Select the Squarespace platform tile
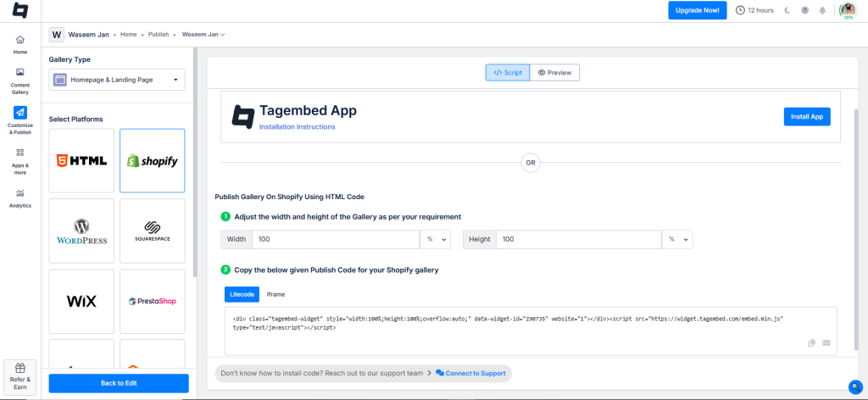 153,231
